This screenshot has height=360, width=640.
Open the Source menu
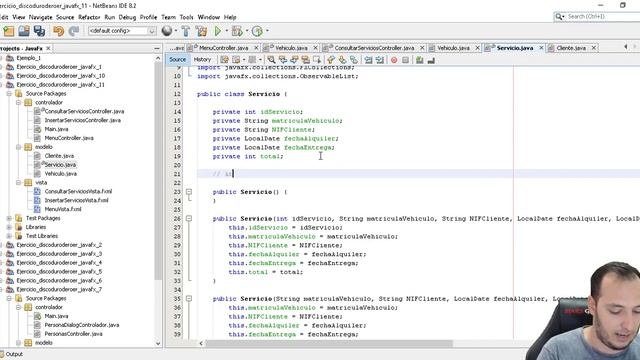tap(65, 17)
